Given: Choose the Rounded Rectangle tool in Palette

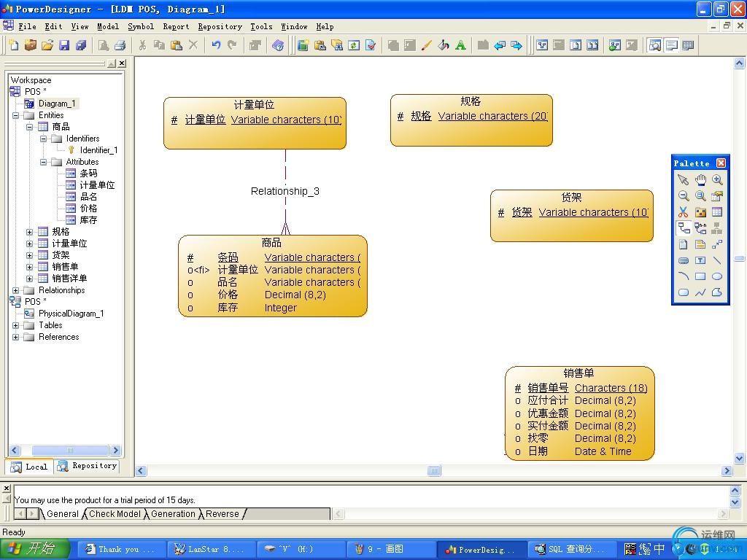Looking at the screenshot, I should click(683, 292).
